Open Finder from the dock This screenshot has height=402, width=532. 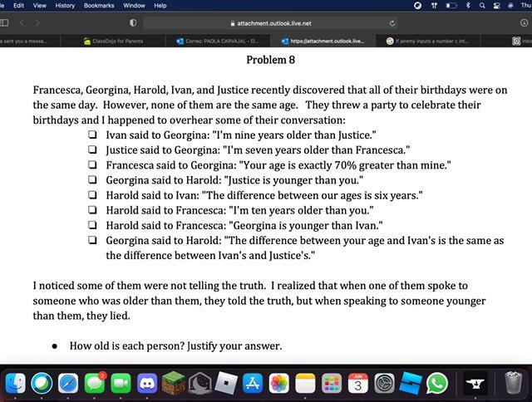pos(15,384)
